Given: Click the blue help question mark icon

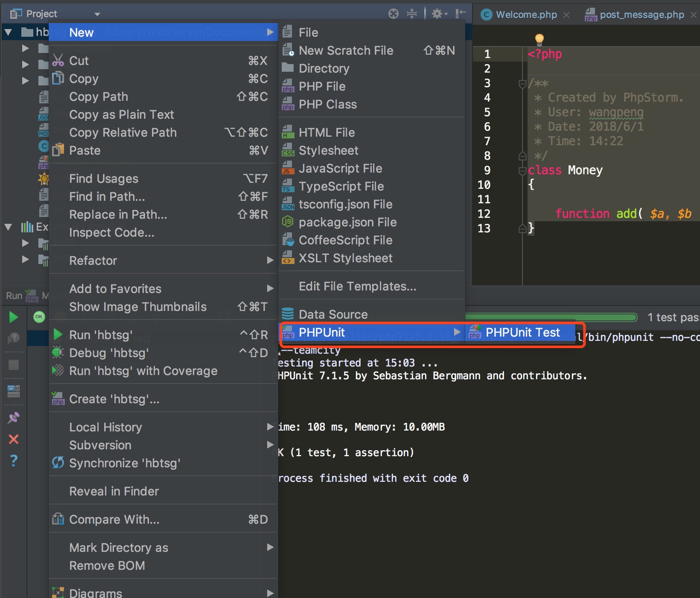Looking at the screenshot, I should [14, 460].
